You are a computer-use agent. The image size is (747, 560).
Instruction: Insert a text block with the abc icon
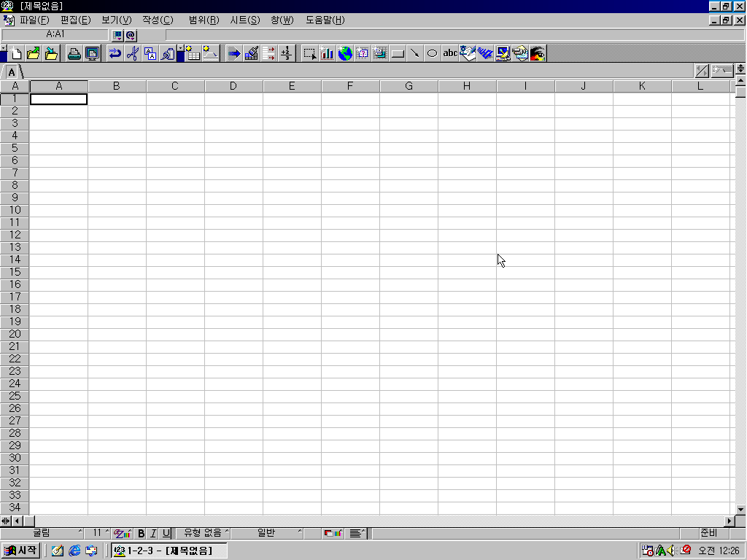pos(450,53)
